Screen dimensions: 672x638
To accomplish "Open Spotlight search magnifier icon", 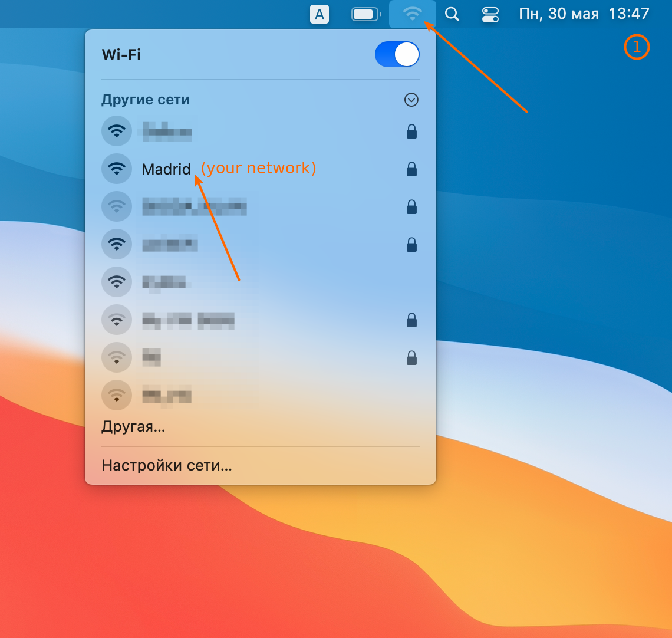I will coord(452,14).
